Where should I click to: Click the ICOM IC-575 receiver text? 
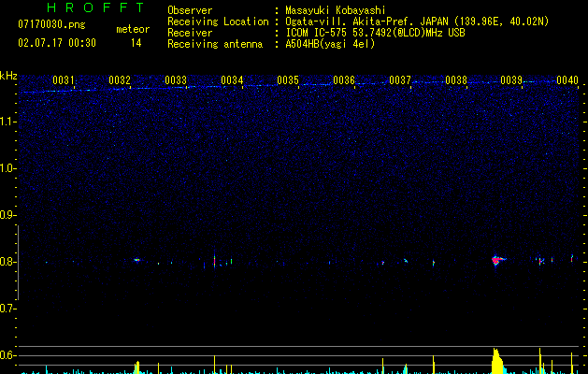(375, 33)
